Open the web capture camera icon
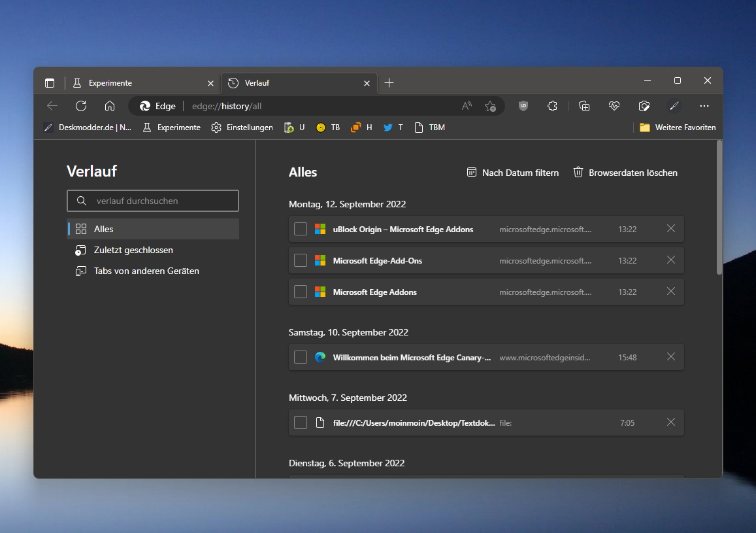This screenshot has width=756, height=533. click(x=644, y=106)
